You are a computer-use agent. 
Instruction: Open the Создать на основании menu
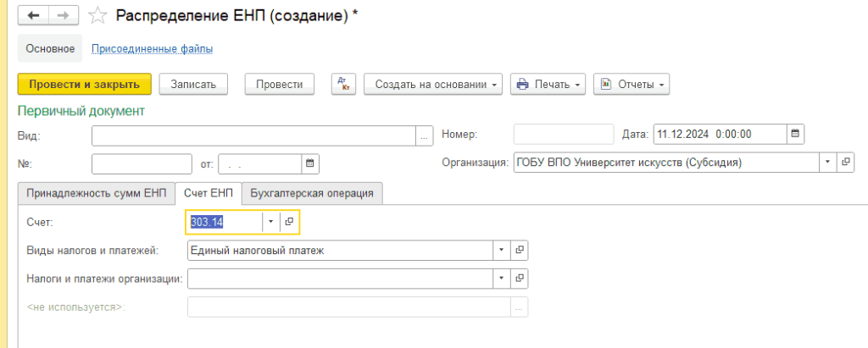click(432, 84)
